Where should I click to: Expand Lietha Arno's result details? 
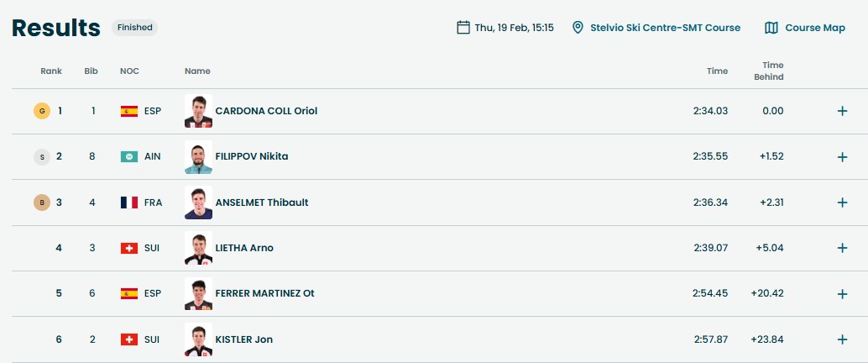tap(843, 248)
